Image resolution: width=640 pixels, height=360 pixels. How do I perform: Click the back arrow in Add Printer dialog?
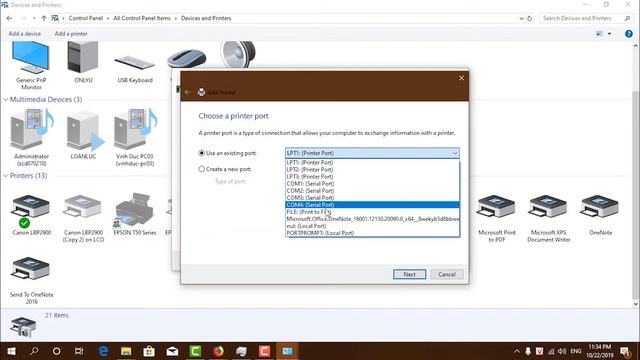[x=187, y=92]
